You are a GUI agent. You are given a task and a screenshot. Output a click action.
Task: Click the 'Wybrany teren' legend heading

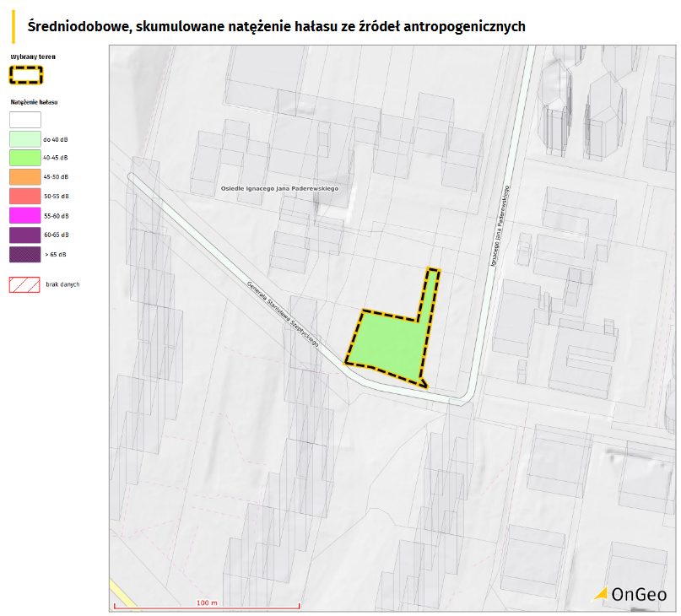coord(32,57)
